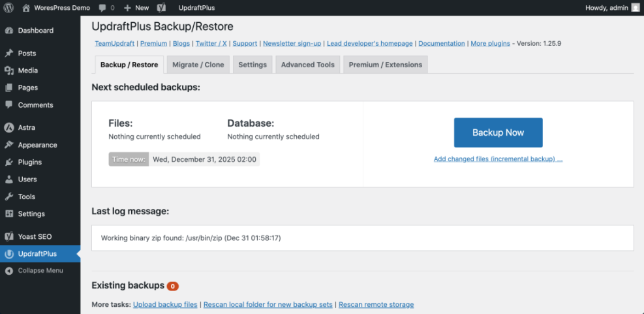Click the Astra logo icon

pyautogui.click(x=9, y=127)
